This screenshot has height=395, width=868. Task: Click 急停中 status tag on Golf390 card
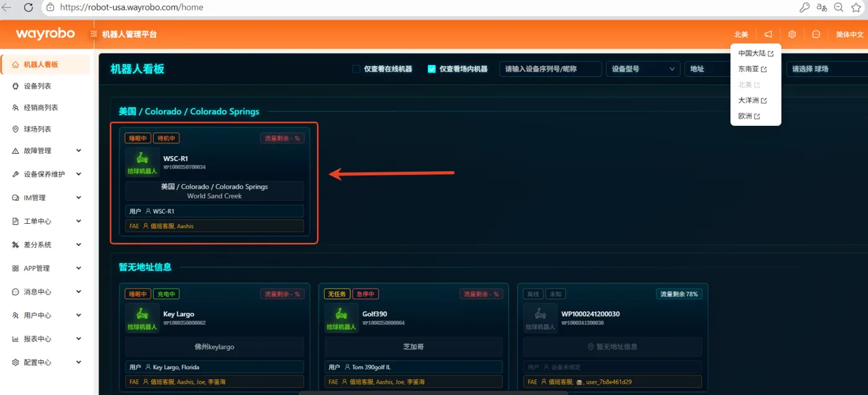tap(366, 294)
